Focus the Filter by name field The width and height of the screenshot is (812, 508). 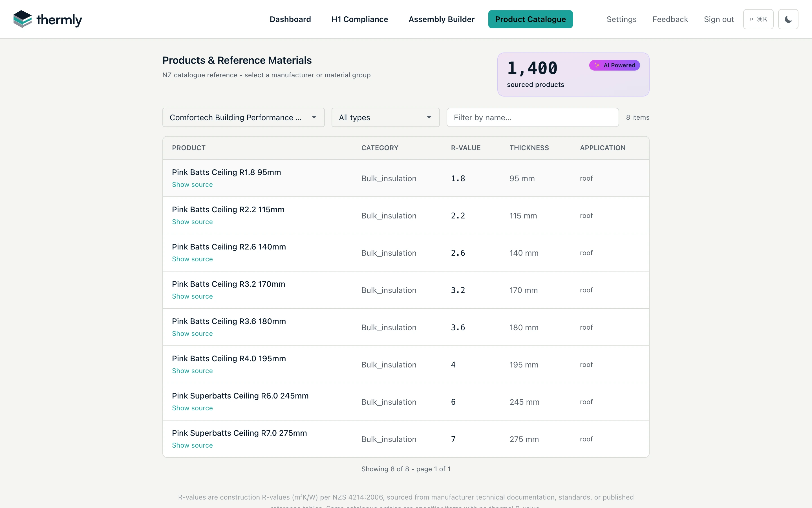(533, 117)
